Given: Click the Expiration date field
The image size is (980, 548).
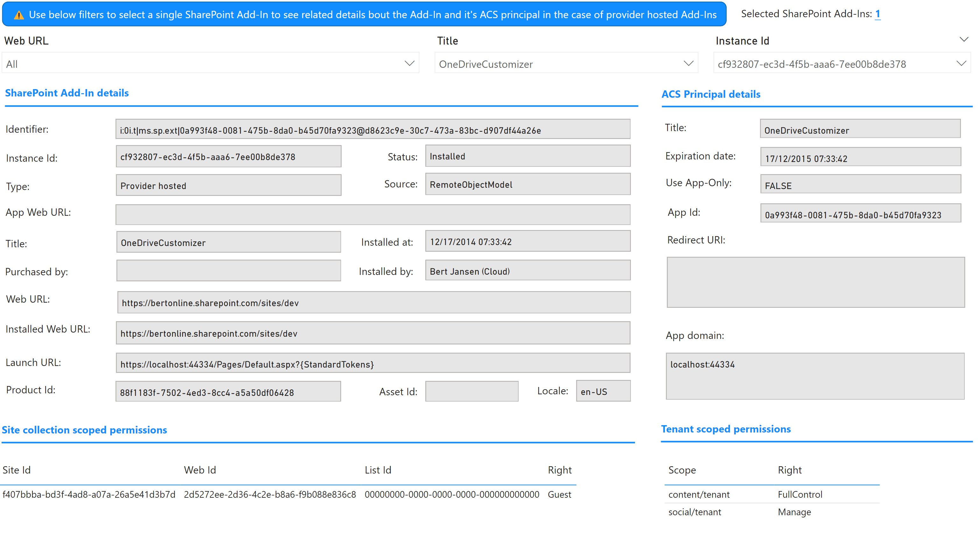Looking at the screenshot, I should [861, 157].
